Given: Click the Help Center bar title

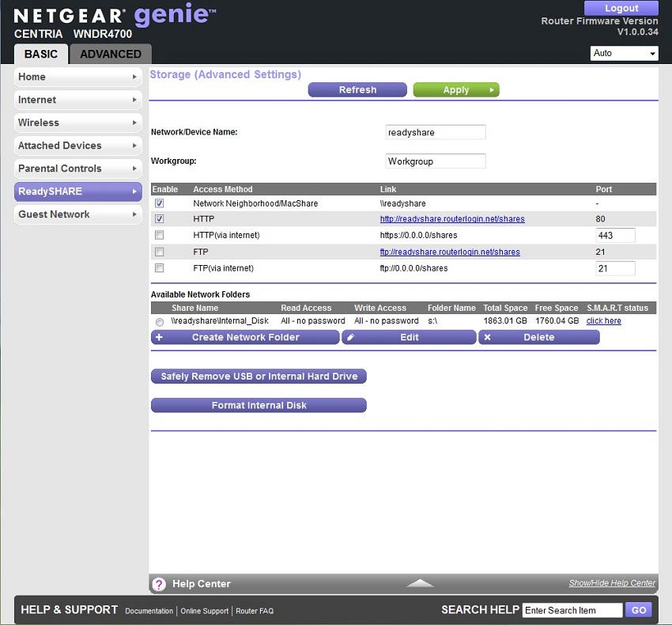Looking at the screenshot, I should [x=202, y=584].
